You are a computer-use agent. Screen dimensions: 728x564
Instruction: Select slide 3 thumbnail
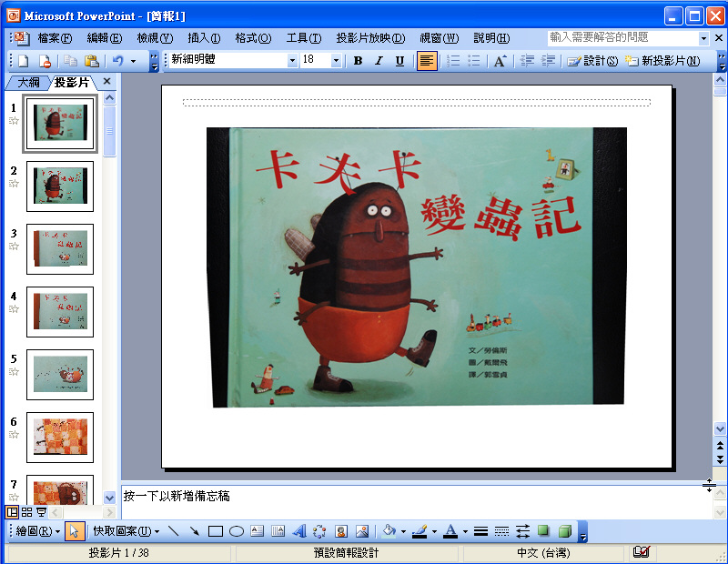click(x=60, y=249)
